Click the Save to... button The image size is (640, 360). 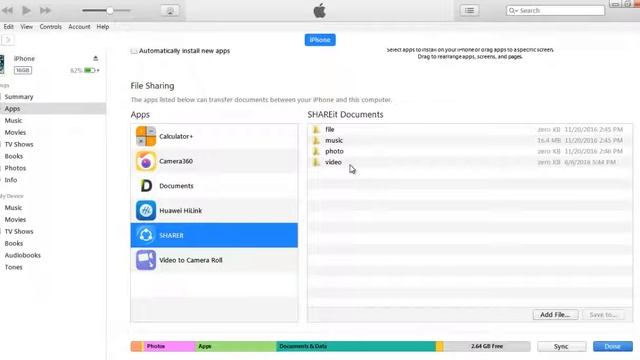603,315
